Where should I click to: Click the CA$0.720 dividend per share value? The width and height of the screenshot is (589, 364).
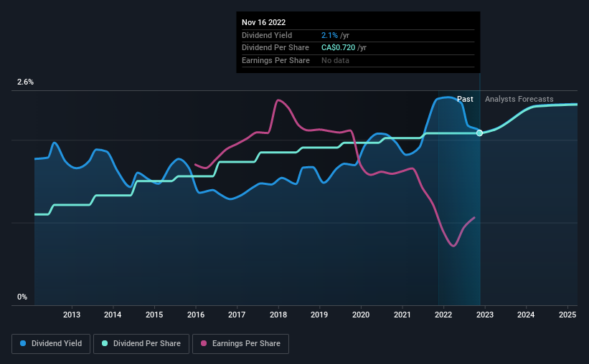[x=338, y=48]
